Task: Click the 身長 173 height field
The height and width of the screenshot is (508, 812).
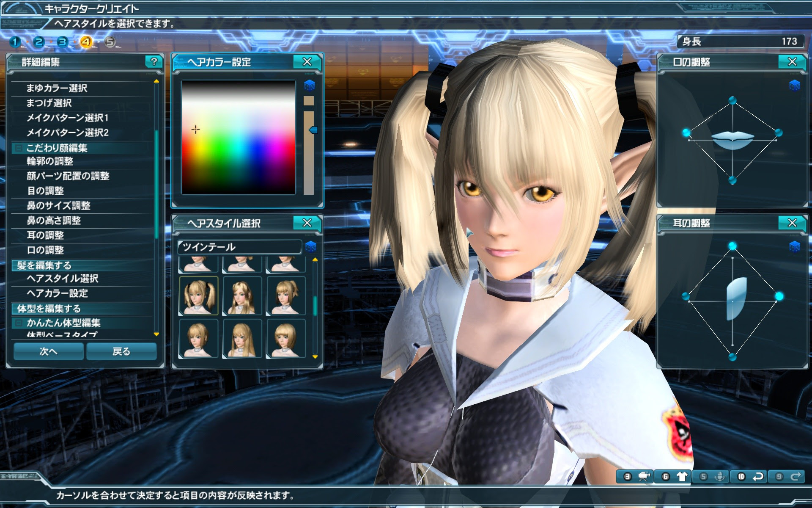Action: click(740, 41)
